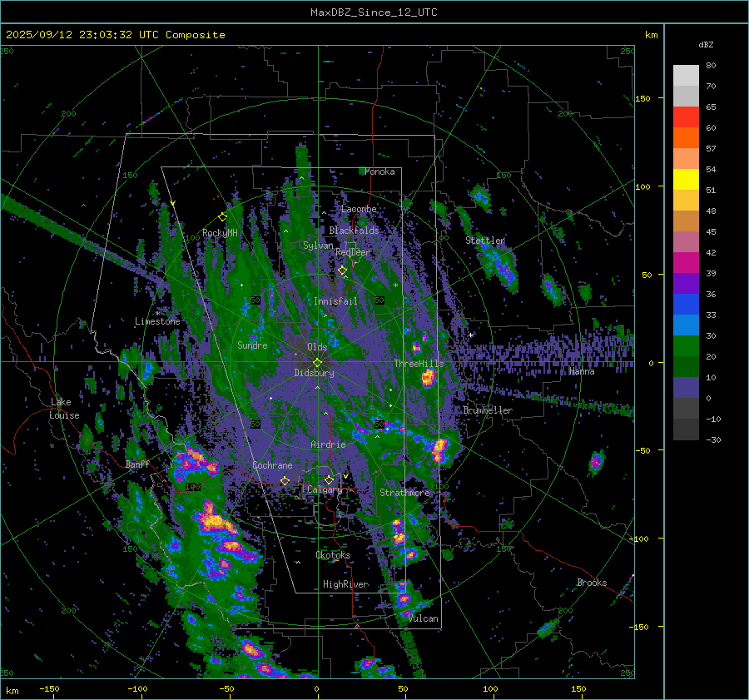Select the lightest grey 70–80 dBZ swatch
The width and height of the screenshot is (749, 700).
(686, 76)
